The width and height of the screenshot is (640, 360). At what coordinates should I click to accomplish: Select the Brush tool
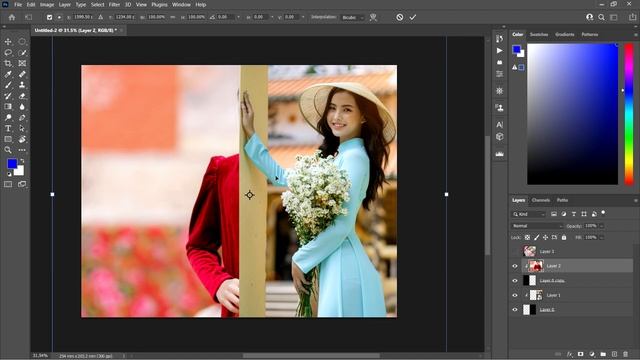(x=8, y=85)
